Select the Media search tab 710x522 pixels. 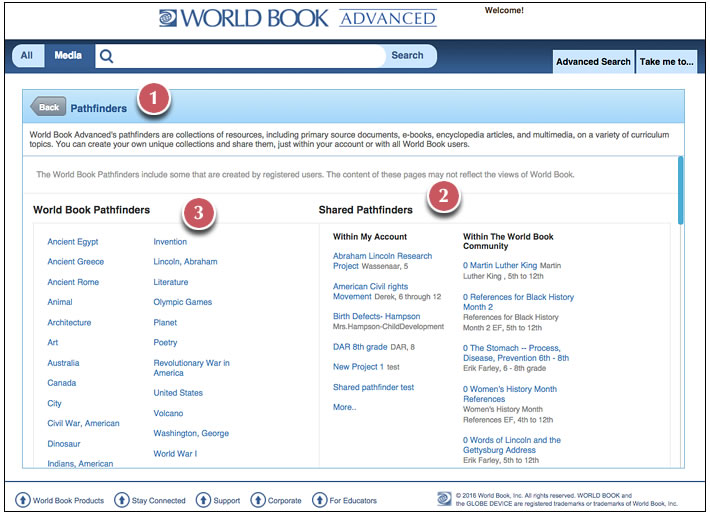coord(69,56)
